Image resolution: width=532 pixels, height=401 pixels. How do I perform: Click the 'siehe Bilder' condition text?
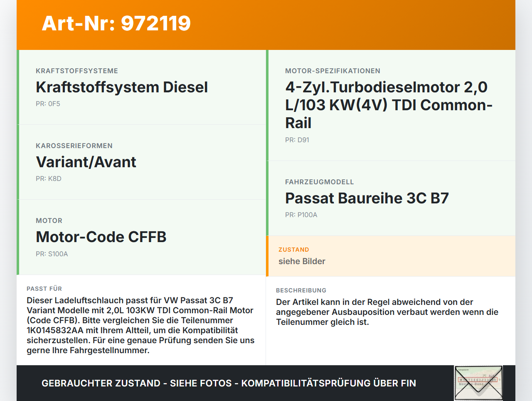point(302,262)
